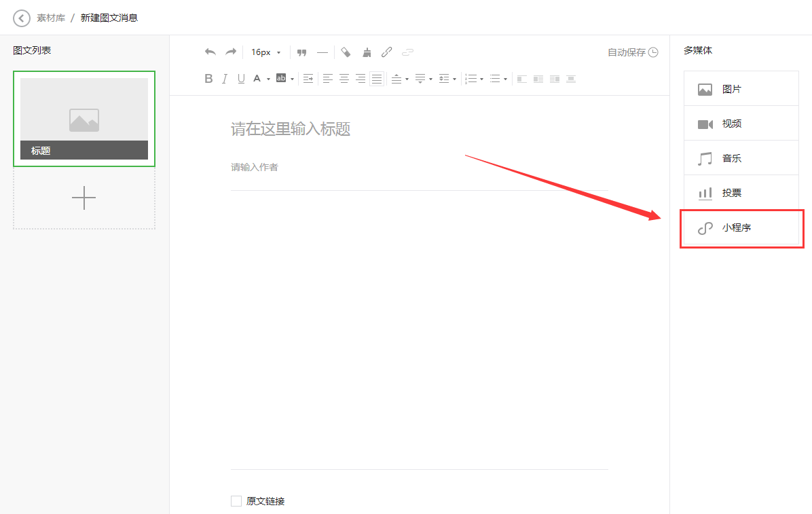The image size is (812, 514).
Task: Open the 小程序 mini-program inserter
Action: click(741, 228)
